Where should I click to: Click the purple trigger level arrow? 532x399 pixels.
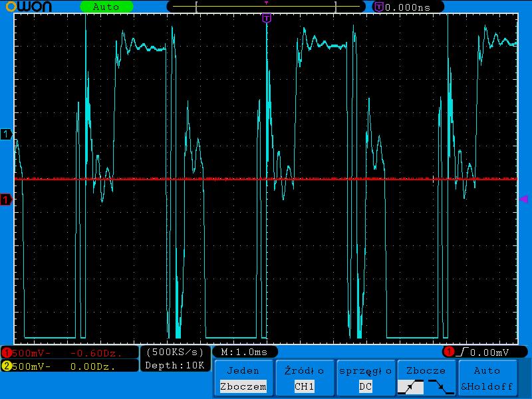click(x=524, y=199)
